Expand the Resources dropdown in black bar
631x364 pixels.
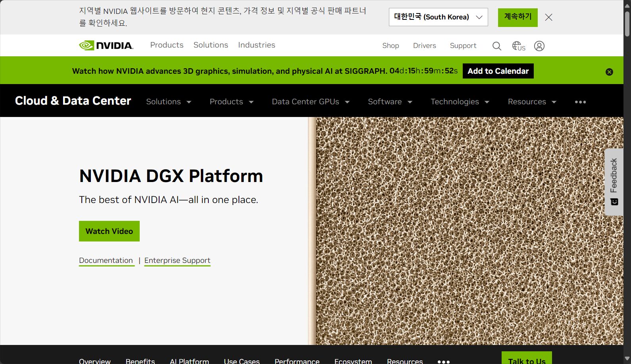[532, 102]
